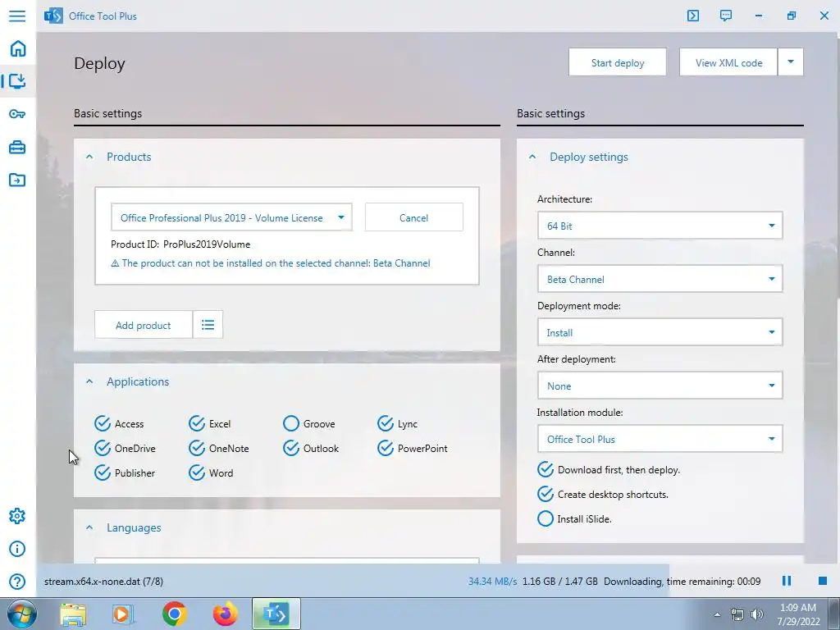Launch Google Chrome from taskbar
The width and height of the screenshot is (840, 630).
174,614
